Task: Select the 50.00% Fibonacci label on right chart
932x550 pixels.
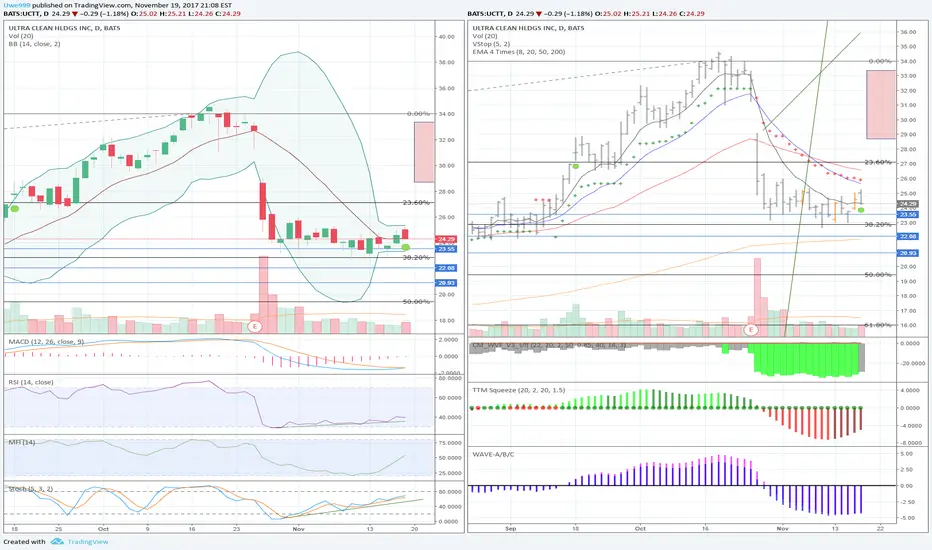Action: (x=878, y=275)
